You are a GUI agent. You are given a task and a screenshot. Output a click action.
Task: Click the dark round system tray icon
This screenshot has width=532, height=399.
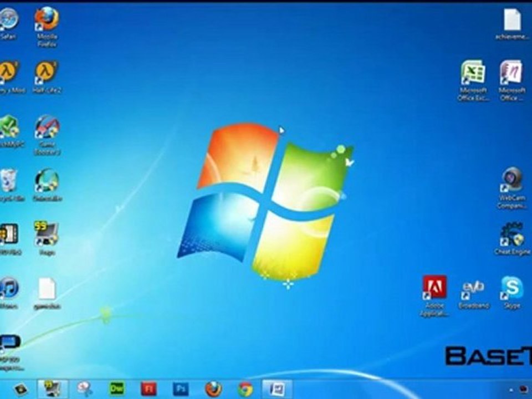point(523,389)
